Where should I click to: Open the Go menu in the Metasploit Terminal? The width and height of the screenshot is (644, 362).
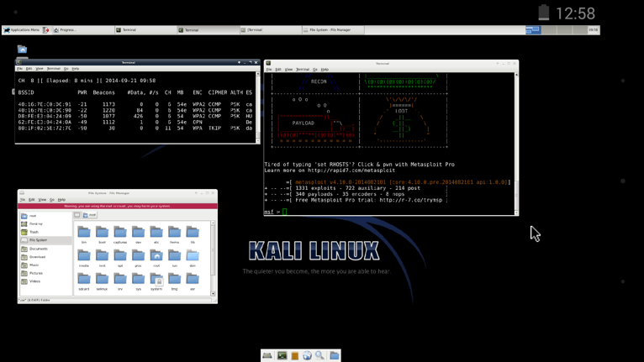click(315, 70)
